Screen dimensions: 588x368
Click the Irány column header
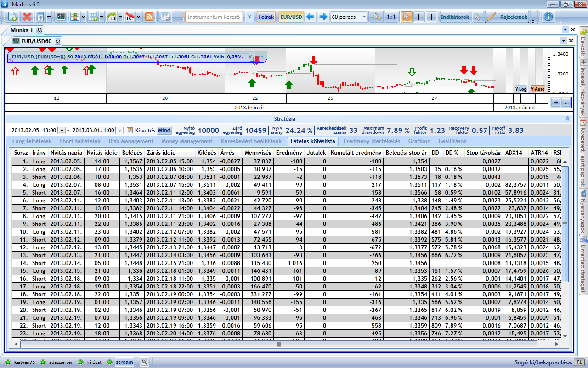coord(39,152)
